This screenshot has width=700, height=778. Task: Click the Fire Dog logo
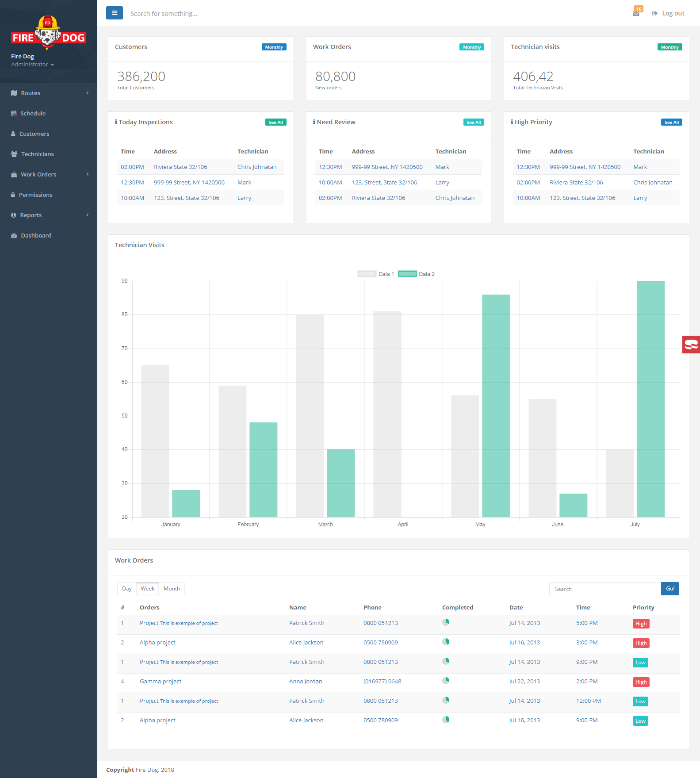[x=48, y=32]
